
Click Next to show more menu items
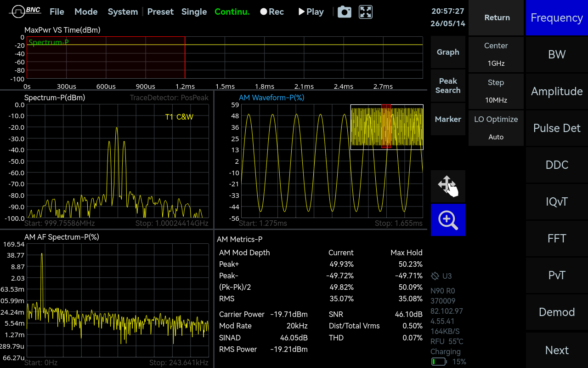pyautogui.click(x=557, y=350)
